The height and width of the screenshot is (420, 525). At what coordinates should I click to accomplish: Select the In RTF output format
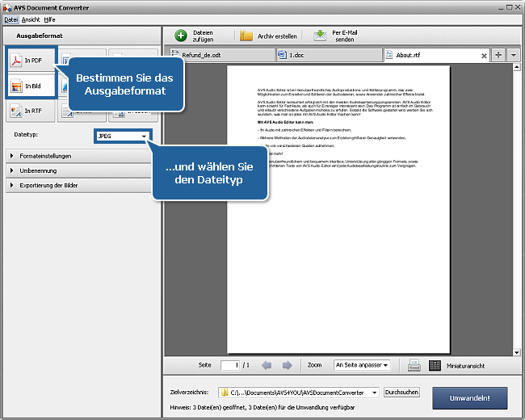pos(30,111)
